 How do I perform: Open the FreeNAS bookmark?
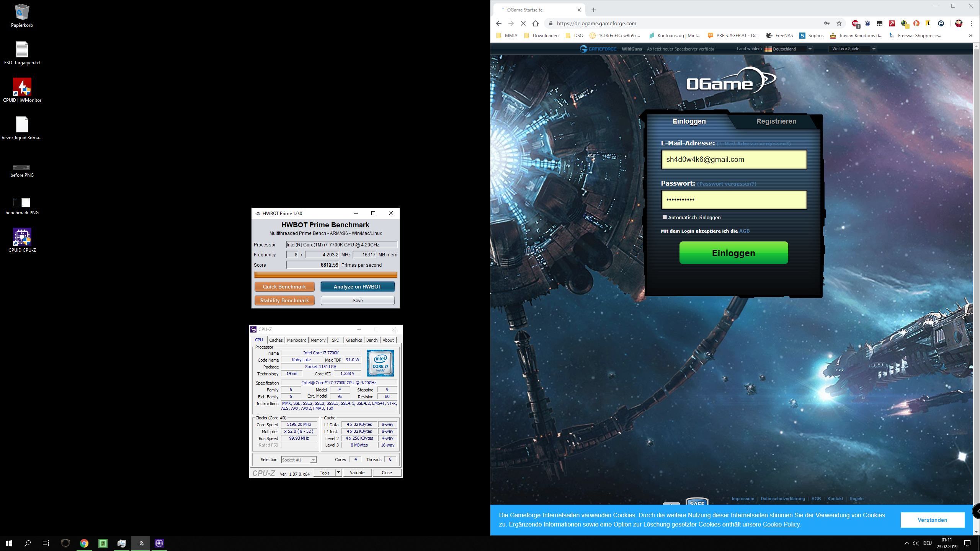[779, 36]
